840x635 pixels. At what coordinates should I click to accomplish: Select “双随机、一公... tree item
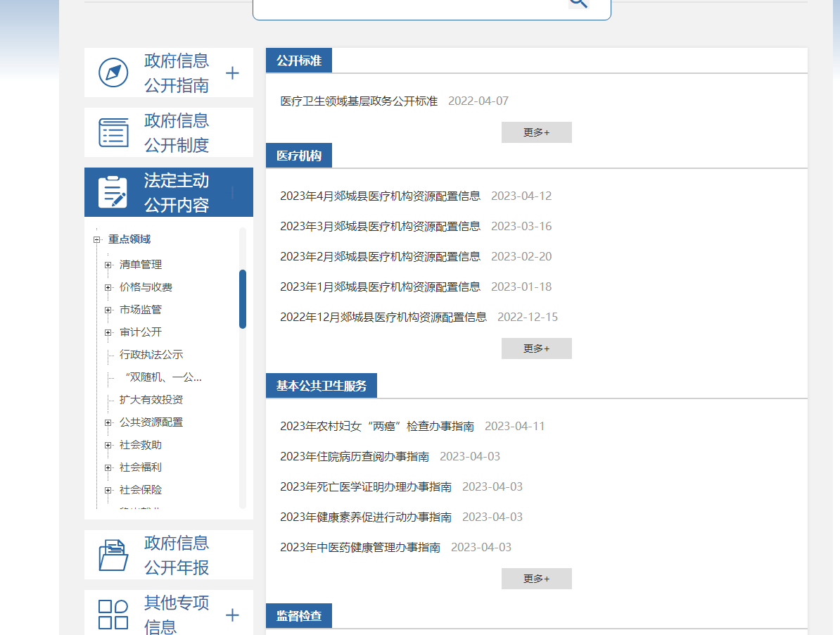pos(163,377)
